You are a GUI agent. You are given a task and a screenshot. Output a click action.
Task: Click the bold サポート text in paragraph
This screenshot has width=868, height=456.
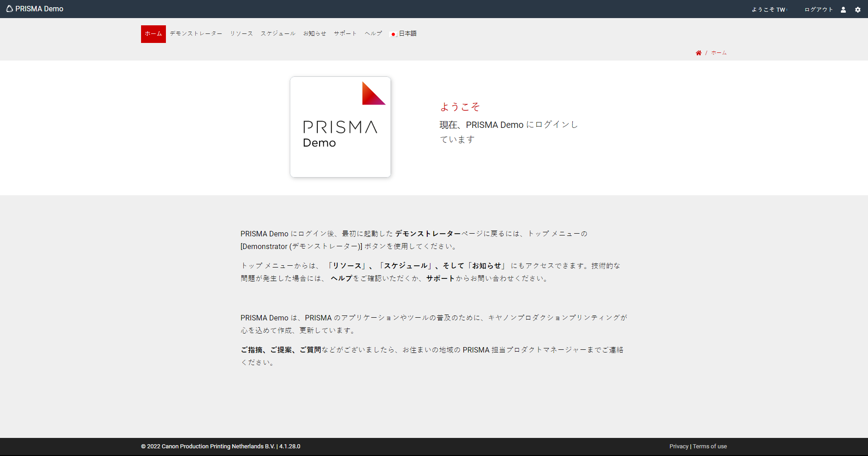(x=440, y=278)
